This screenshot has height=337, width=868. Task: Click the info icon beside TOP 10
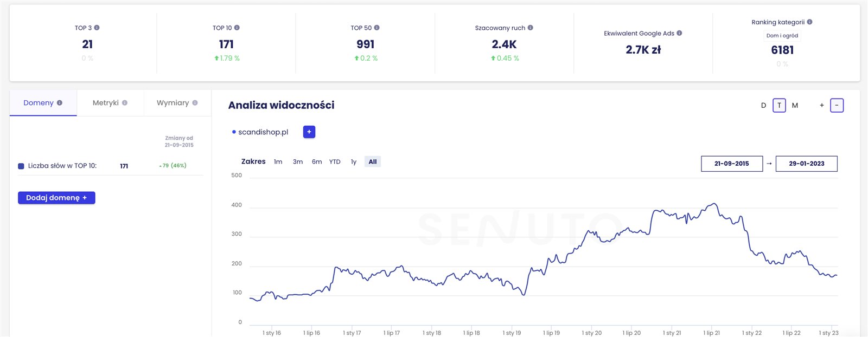click(x=237, y=28)
